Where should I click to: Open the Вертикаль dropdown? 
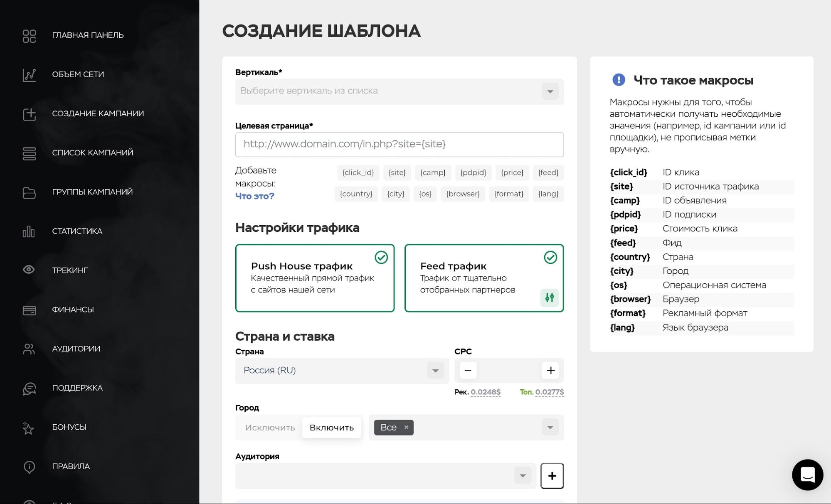399,91
